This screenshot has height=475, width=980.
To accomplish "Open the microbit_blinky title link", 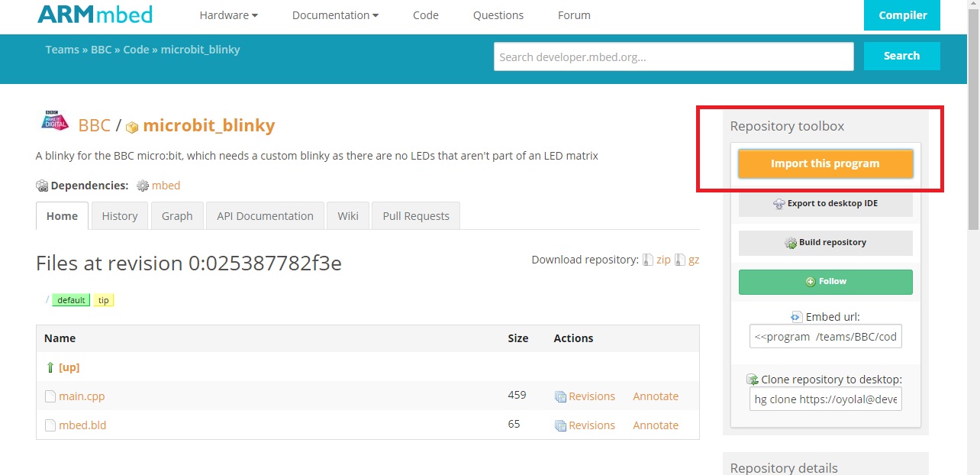I will [208, 125].
